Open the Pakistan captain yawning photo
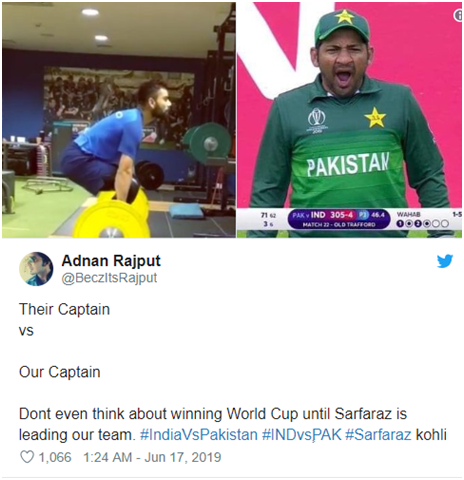 349,120
